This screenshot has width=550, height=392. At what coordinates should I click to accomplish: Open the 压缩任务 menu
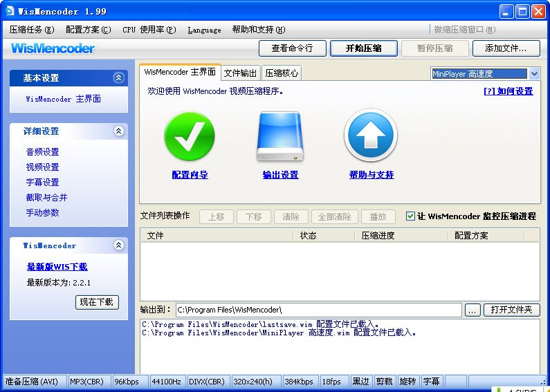(32, 30)
